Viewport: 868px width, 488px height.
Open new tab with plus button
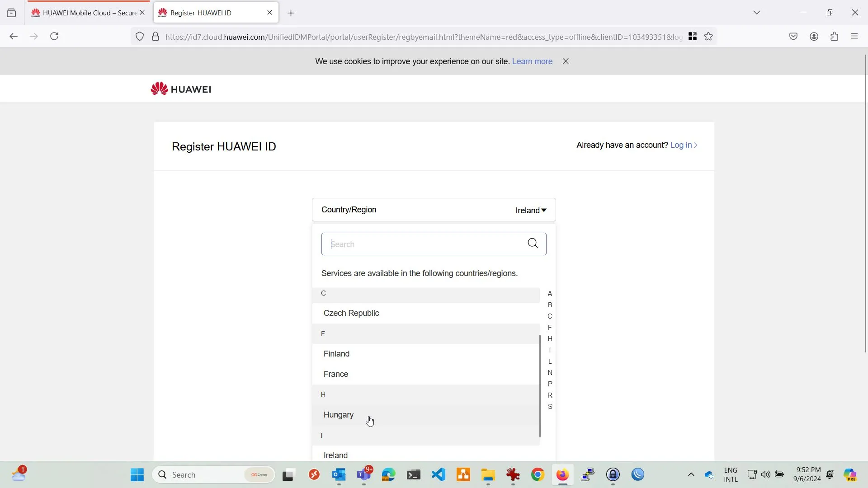[291, 13]
